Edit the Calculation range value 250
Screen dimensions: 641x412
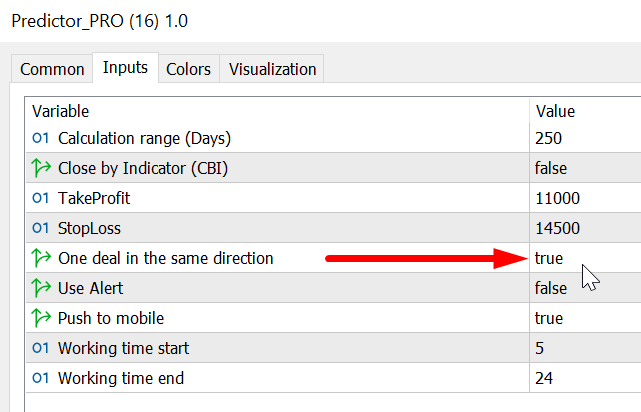(x=549, y=138)
